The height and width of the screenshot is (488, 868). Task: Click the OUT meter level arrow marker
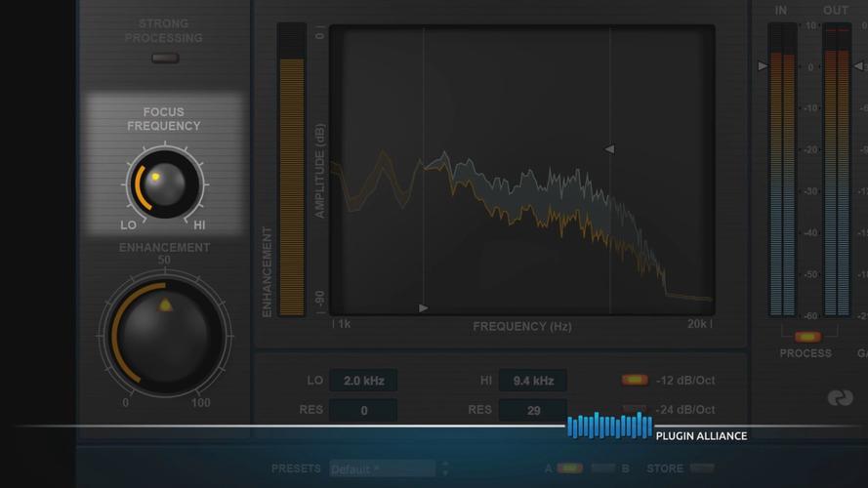click(x=858, y=66)
